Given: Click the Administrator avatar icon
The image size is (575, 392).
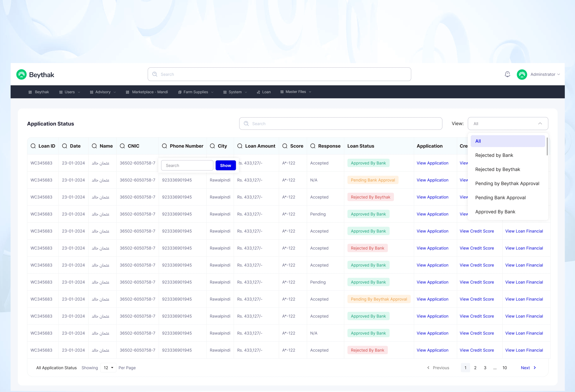Looking at the screenshot, I should click(x=522, y=74).
